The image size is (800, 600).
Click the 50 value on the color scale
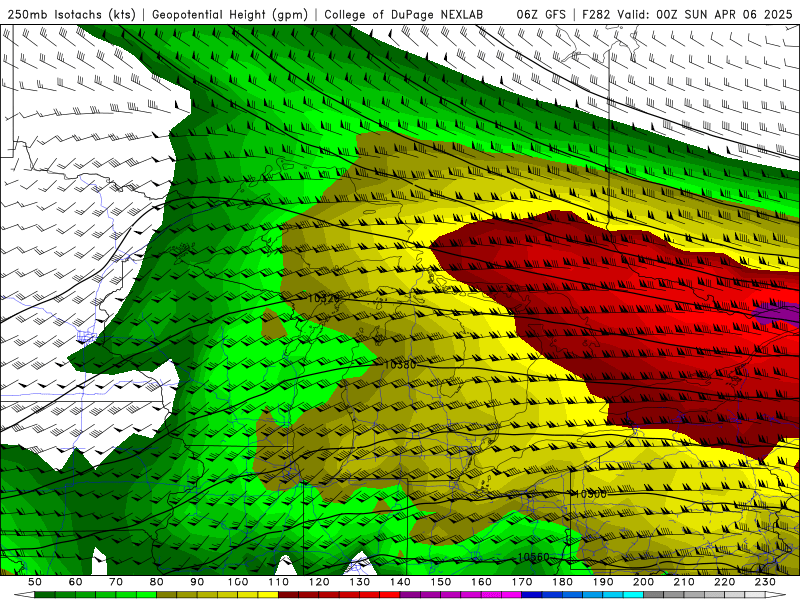click(35, 582)
